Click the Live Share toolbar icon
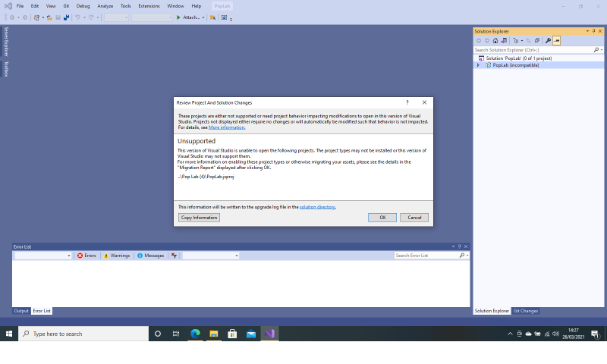Viewport: 607px width, 364px height. point(224,17)
